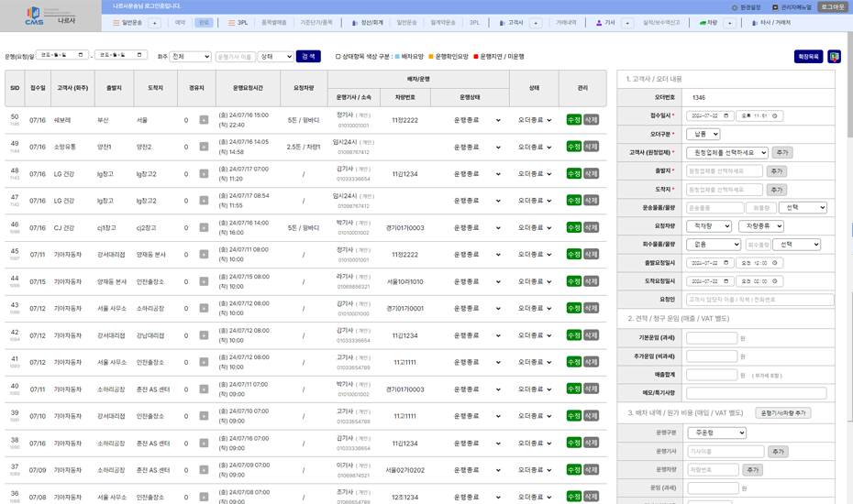Open the 회수물품 없음 dropdown
The width and height of the screenshot is (853, 504).
pos(714,245)
